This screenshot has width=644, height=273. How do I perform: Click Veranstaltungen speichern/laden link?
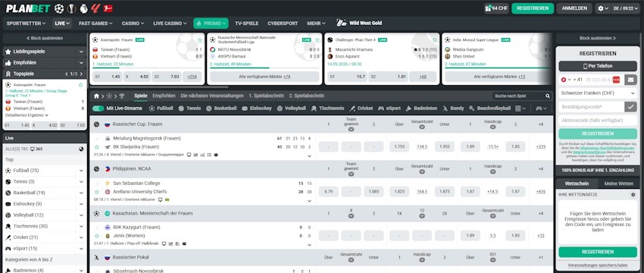click(x=598, y=265)
